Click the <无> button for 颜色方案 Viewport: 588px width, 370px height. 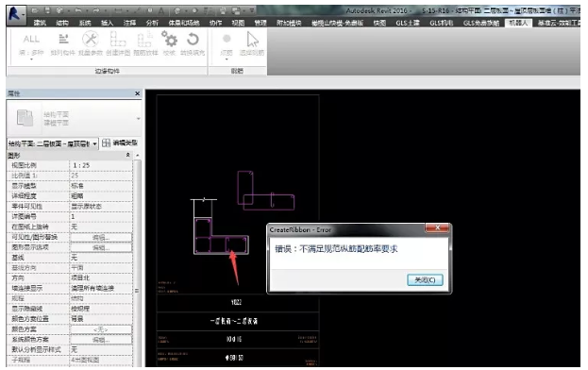(101, 329)
